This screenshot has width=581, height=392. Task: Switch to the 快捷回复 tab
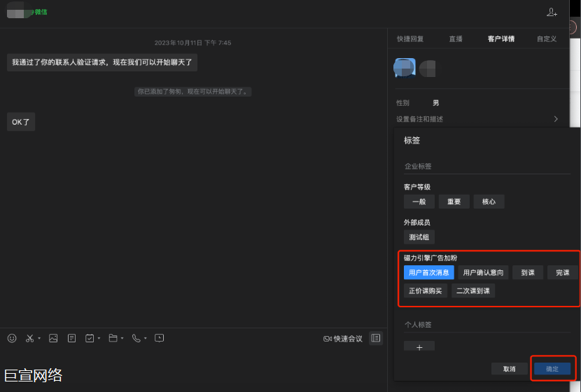(x=410, y=39)
